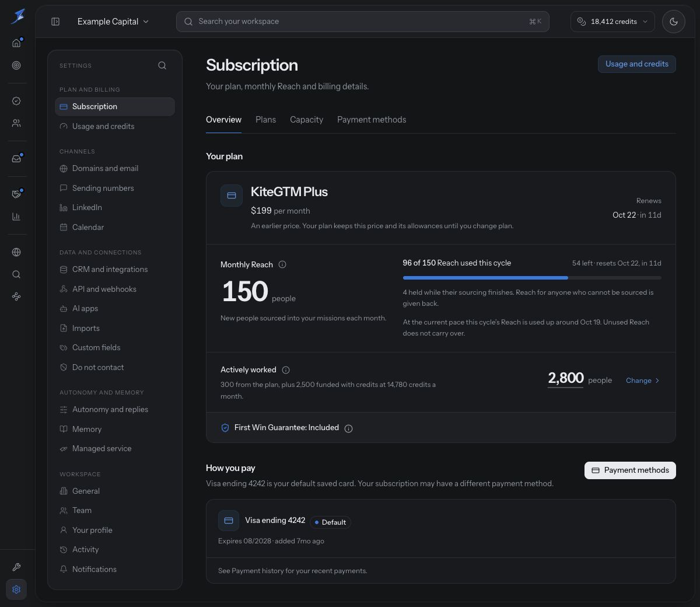Open Activity settings
Screen dimensions: 700x607
115,550
